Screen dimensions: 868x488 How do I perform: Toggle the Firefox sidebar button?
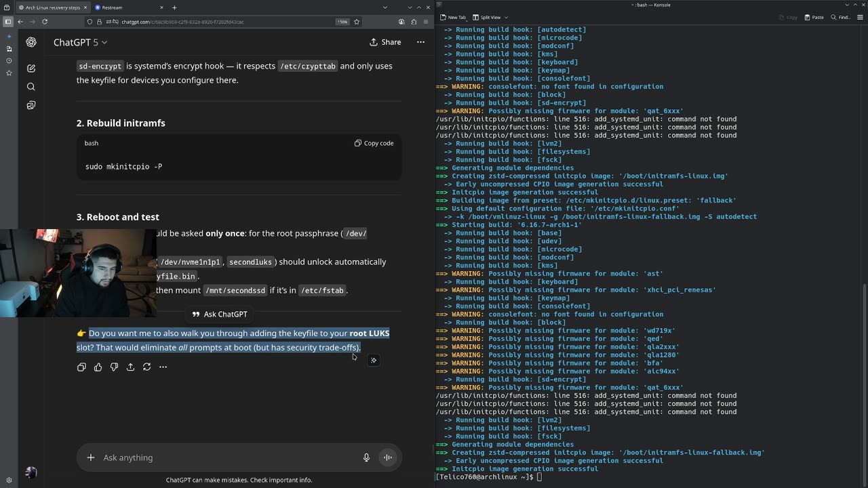8,22
